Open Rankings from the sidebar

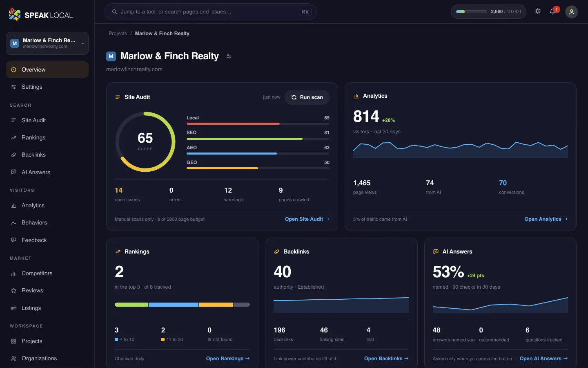pos(47,137)
